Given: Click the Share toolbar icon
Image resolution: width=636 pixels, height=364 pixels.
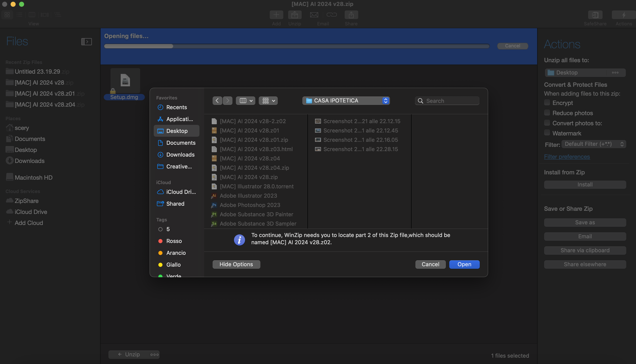Looking at the screenshot, I should (351, 15).
